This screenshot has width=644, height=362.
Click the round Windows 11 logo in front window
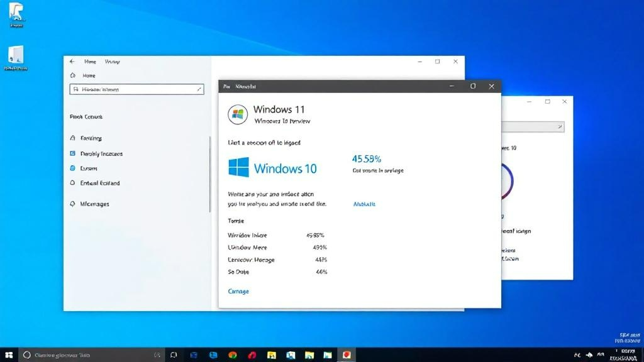pos(238,114)
